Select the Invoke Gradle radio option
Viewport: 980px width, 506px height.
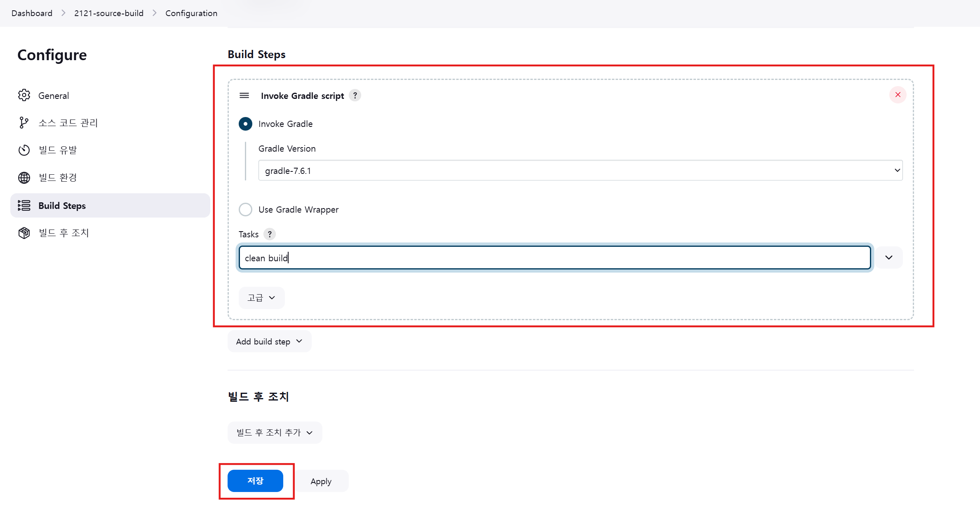(x=245, y=124)
